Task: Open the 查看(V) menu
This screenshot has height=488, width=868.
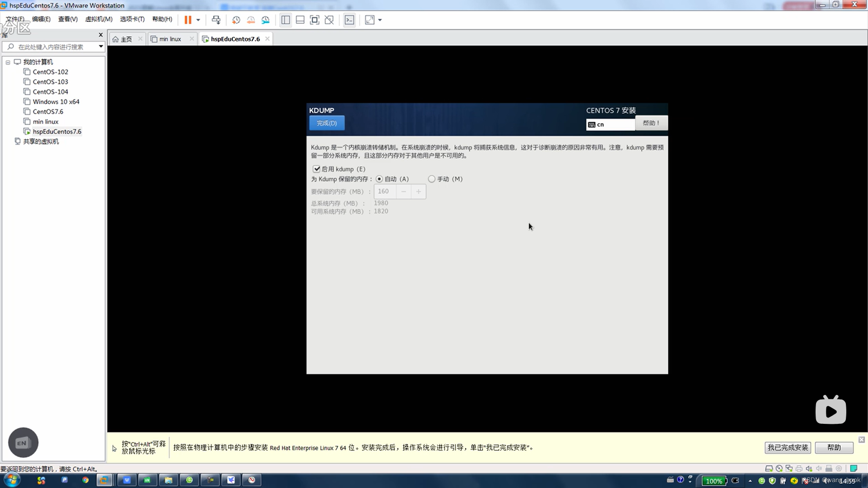Action: click(68, 19)
